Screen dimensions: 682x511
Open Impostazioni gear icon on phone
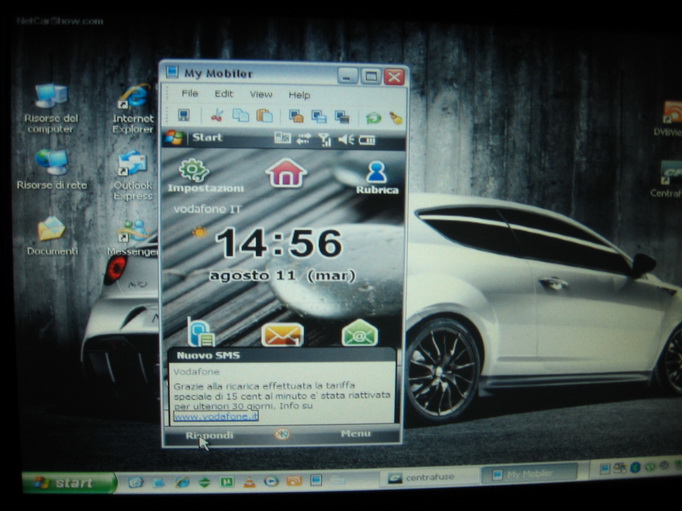tap(194, 170)
